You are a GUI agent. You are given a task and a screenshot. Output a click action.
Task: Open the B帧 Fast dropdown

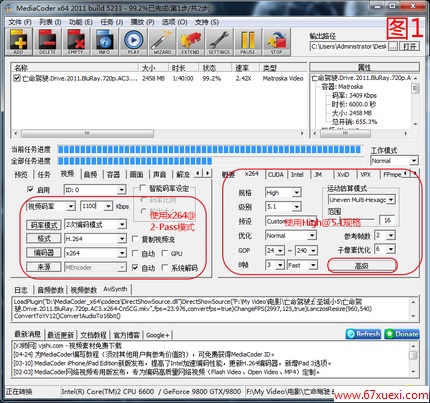pyautogui.click(x=302, y=265)
